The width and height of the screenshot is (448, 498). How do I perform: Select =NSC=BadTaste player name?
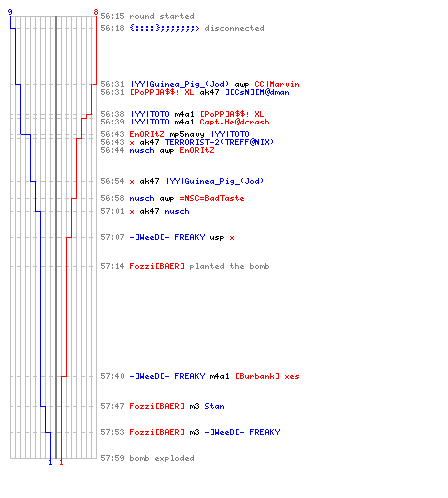[212, 198]
